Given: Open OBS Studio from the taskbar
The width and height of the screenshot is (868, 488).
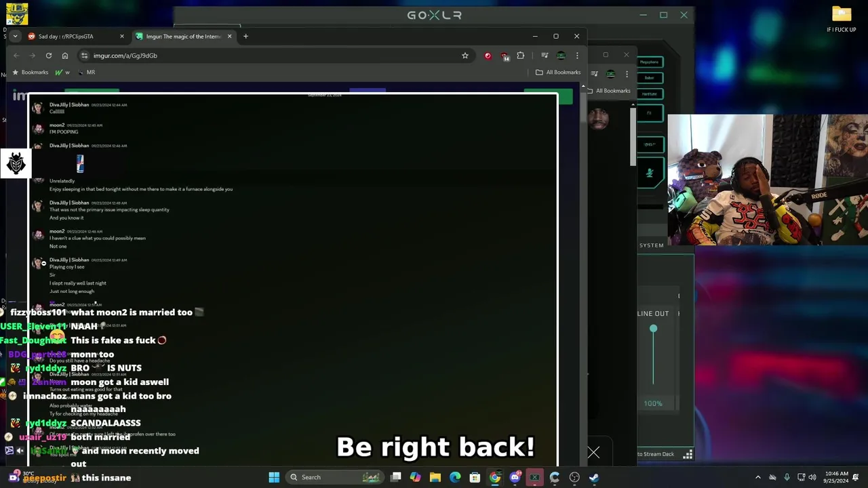Looking at the screenshot, I should 574,477.
